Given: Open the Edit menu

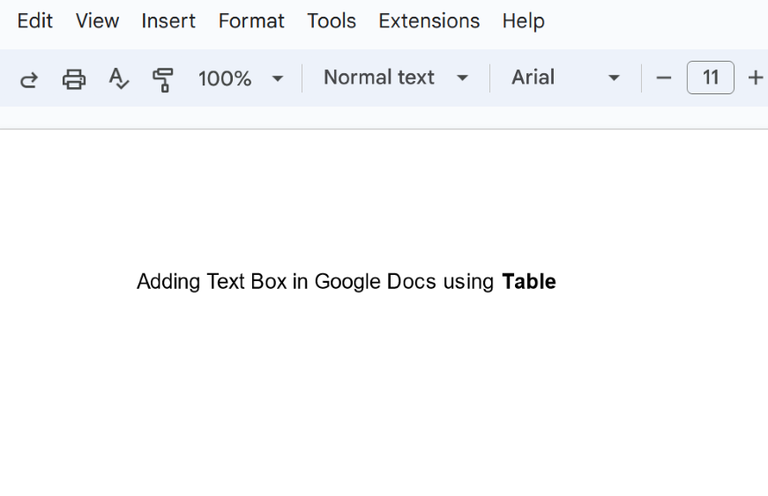Looking at the screenshot, I should click(x=35, y=21).
